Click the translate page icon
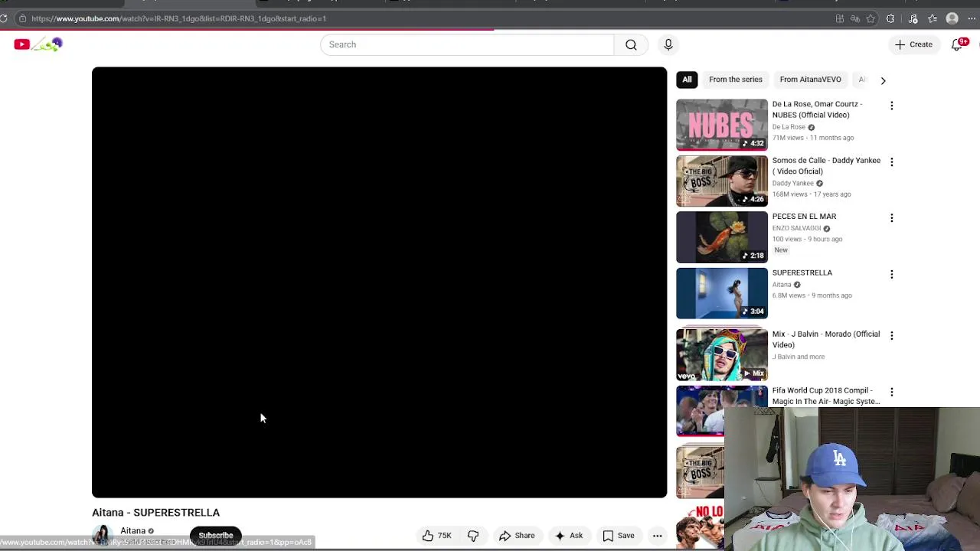Screen dimensions: 980x551 (x=855, y=18)
